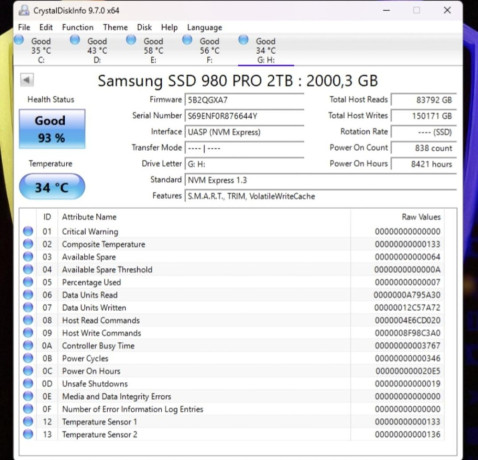Viewport: 478px width, 460px height.
Task: Click the Unsafe Shutdowns attribute name
Action: (95, 384)
